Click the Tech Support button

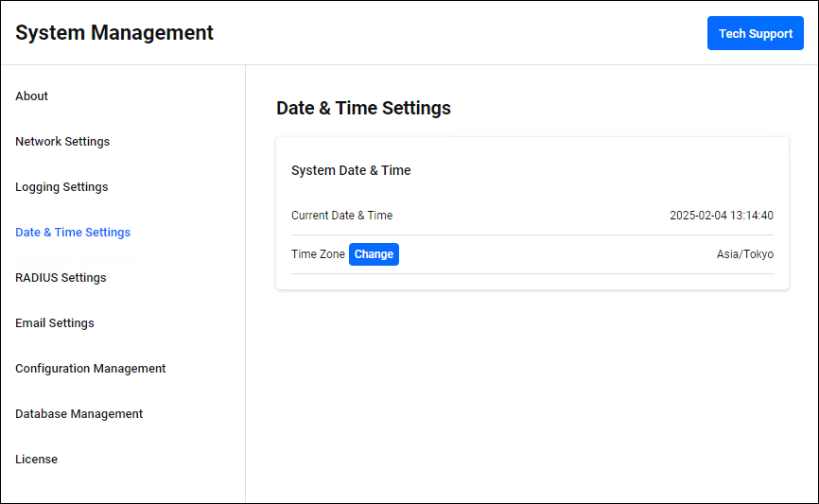point(755,33)
